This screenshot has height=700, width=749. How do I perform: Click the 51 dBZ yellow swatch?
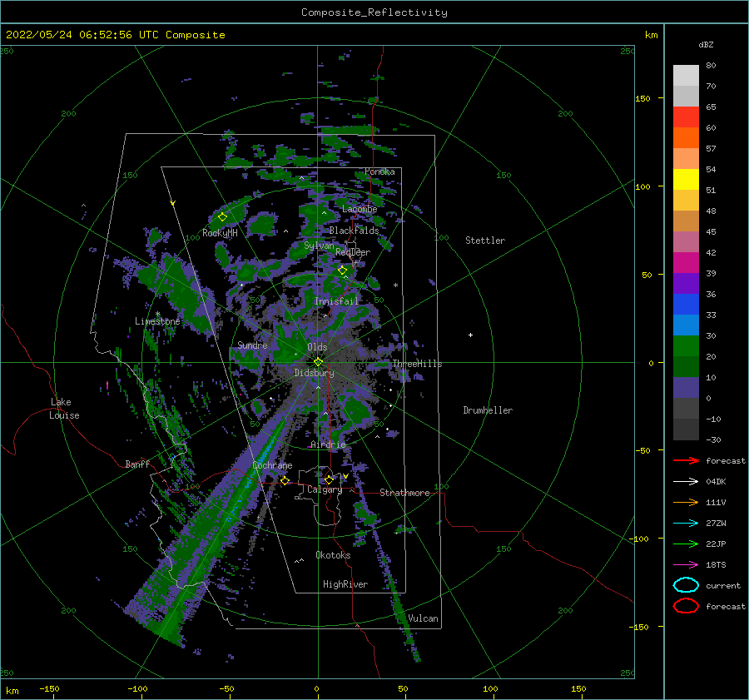pos(686,179)
